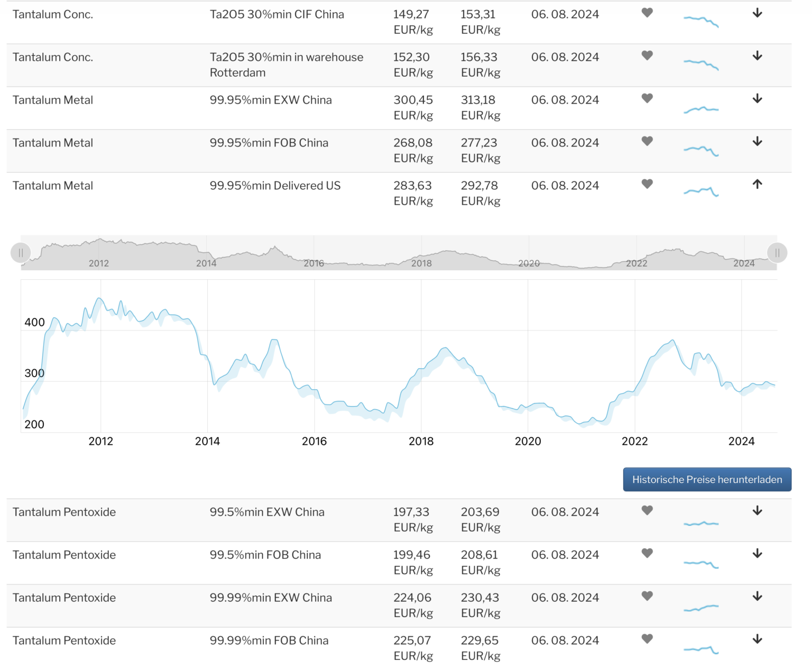The width and height of the screenshot is (812, 669).
Task: Expand Tantalum Pentoxide 99.5%min FOB China row arrow
Action: click(757, 553)
